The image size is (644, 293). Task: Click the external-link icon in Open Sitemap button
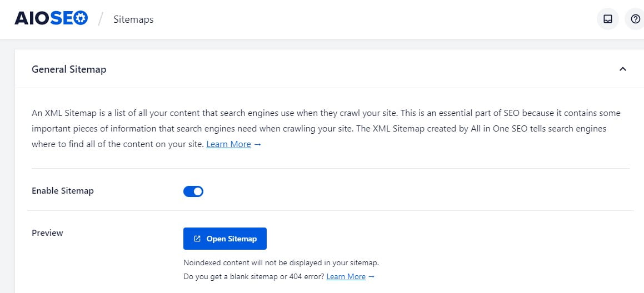coord(197,239)
